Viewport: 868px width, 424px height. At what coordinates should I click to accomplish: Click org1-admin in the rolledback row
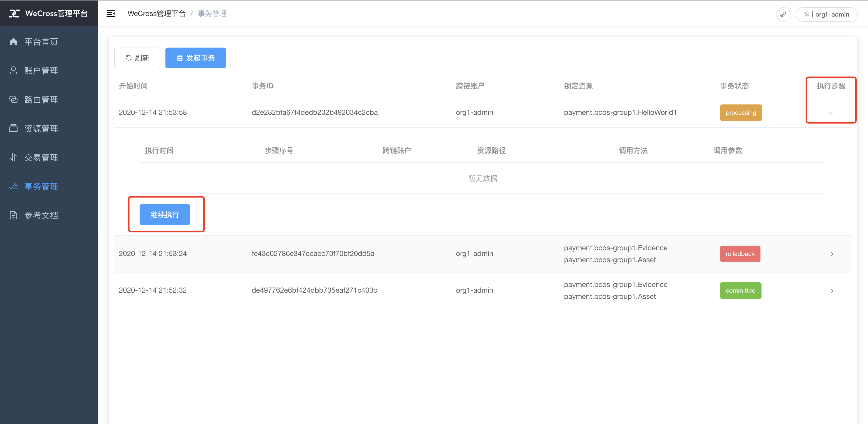pyautogui.click(x=474, y=253)
